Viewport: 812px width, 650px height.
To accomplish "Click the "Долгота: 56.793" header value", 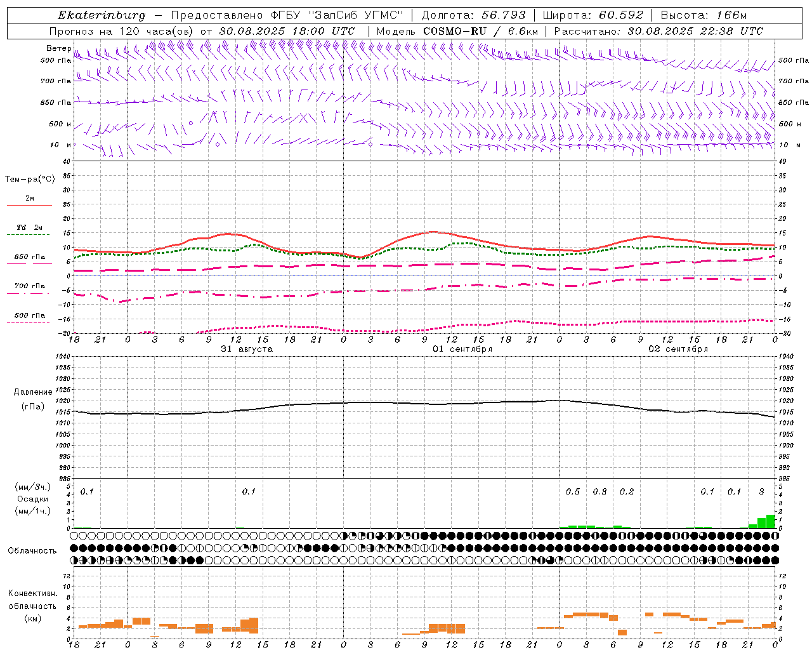I will (x=473, y=15).
